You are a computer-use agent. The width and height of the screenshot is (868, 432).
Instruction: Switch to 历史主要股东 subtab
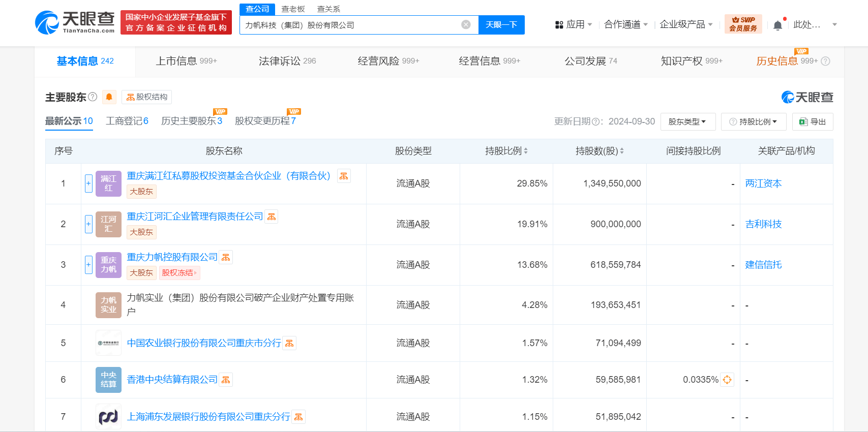192,121
